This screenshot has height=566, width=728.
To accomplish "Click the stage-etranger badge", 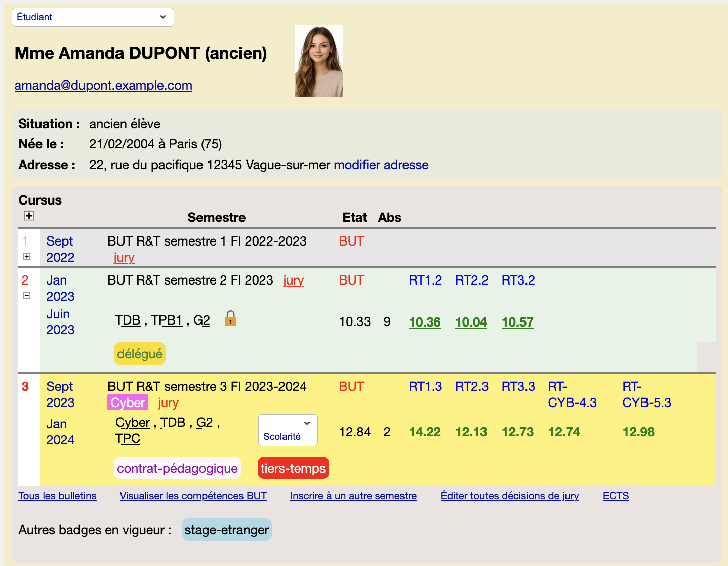I will (x=226, y=530).
